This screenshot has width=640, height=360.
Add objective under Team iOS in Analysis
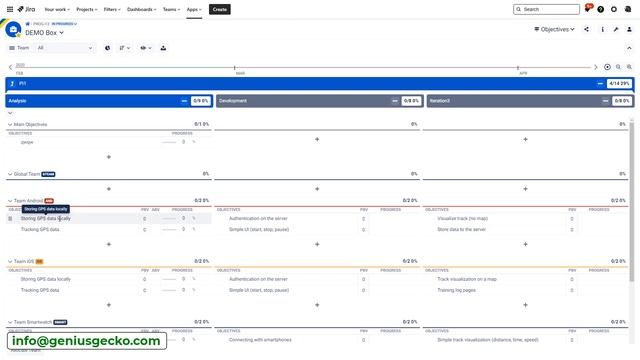109,305
